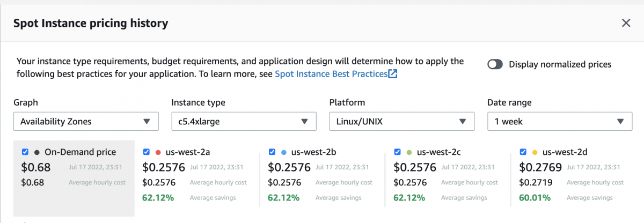
Task: Click the black On-Demand price legend dot
Action: [36, 152]
